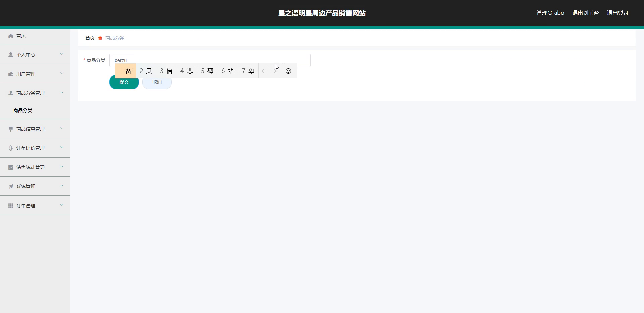
Task: Collapse the 商品分类管理 chevron
Action: (62, 92)
